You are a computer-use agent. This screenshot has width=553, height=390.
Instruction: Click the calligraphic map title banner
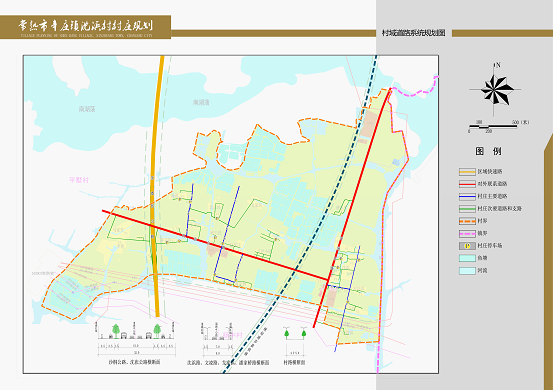coord(86,27)
